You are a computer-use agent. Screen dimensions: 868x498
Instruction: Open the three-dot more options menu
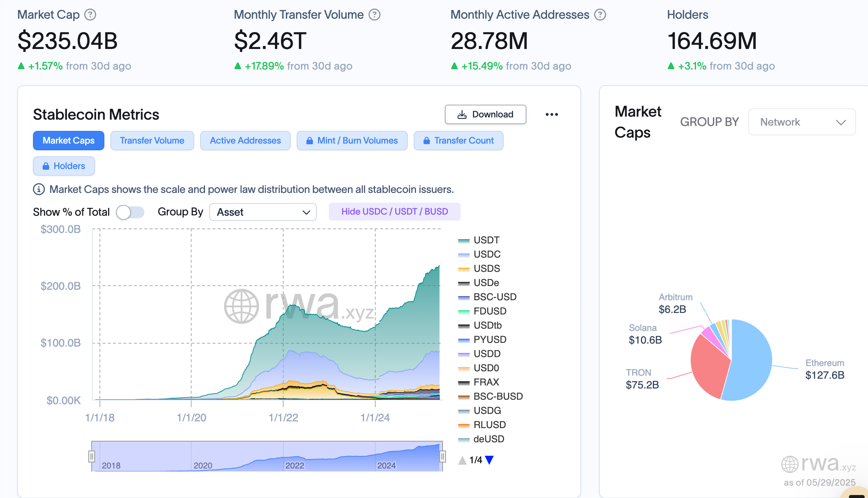coord(551,114)
